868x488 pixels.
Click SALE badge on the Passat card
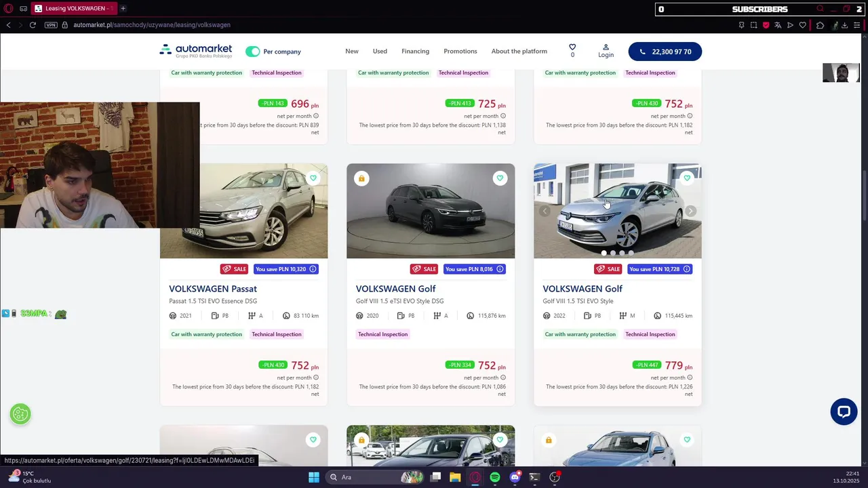click(234, 269)
